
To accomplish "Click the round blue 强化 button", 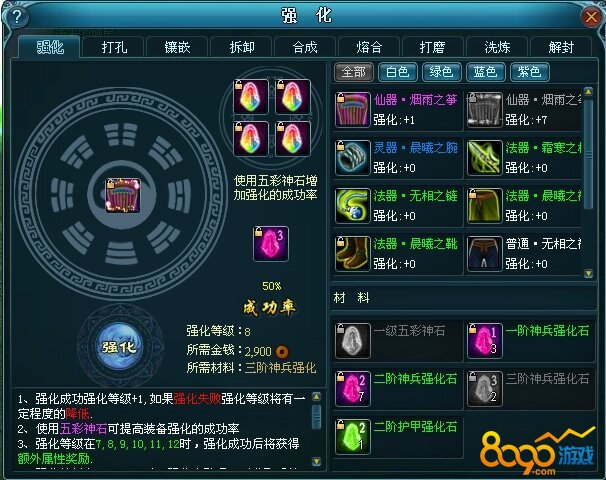I will click(x=119, y=347).
